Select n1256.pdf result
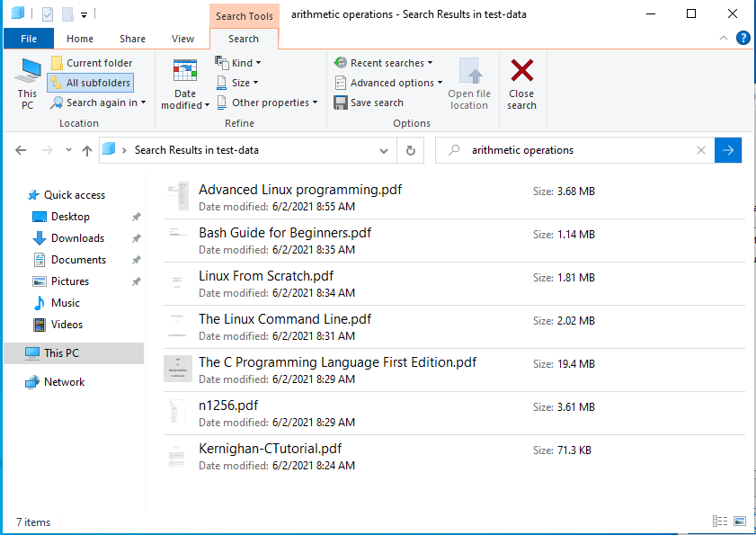This screenshot has width=756, height=535. 454,414
